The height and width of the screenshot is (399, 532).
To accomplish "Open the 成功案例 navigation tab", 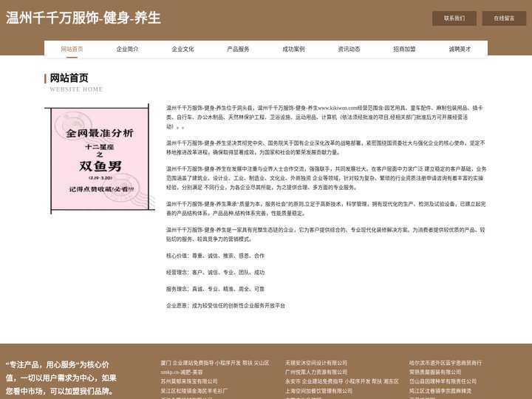I will pyautogui.click(x=293, y=50).
